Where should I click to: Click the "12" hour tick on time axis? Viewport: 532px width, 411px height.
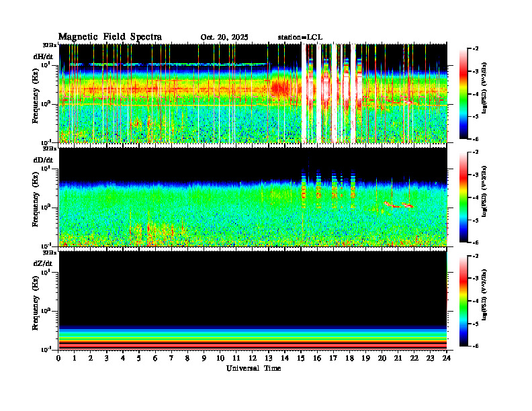point(253,359)
